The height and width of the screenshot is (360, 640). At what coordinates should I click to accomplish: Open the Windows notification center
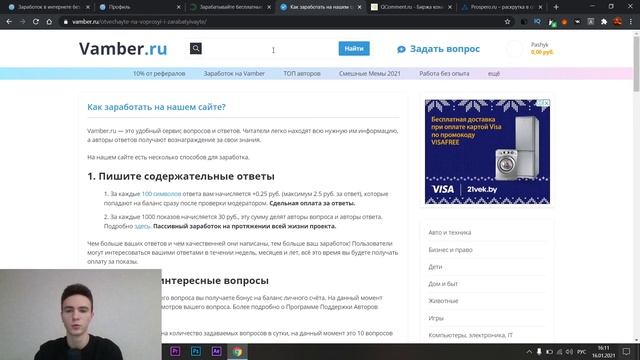click(x=626, y=351)
